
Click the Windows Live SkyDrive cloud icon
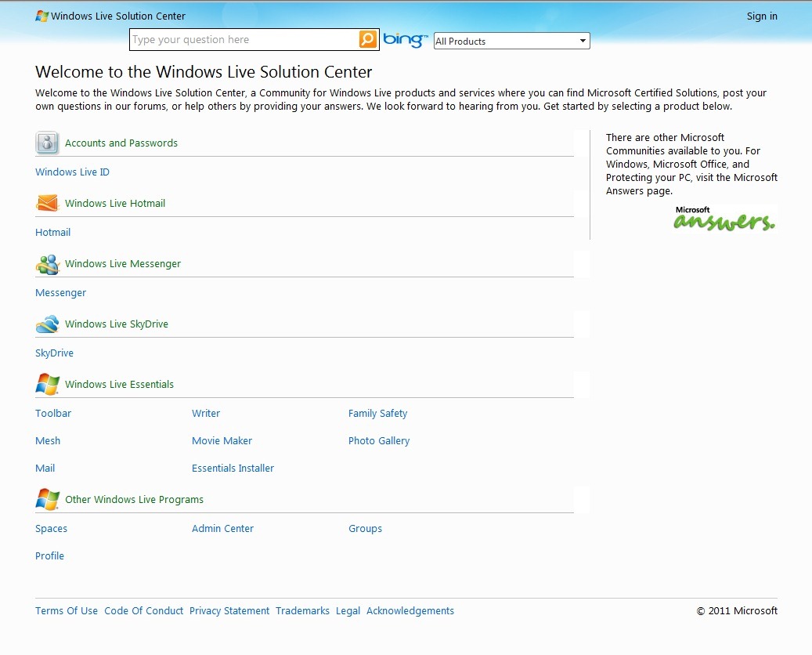(x=48, y=324)
